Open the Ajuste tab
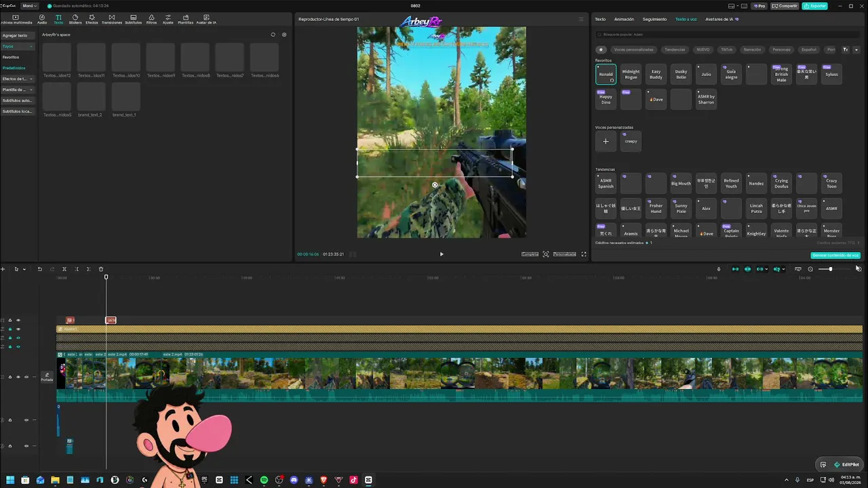This screenshot has width=868, height=488. tap(167, 19)
